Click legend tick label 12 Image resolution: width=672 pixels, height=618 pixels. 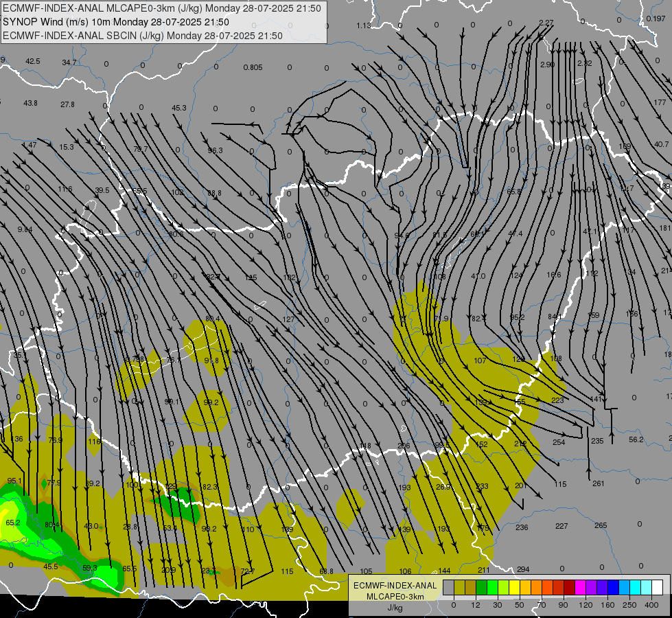[x=476, y=605]
